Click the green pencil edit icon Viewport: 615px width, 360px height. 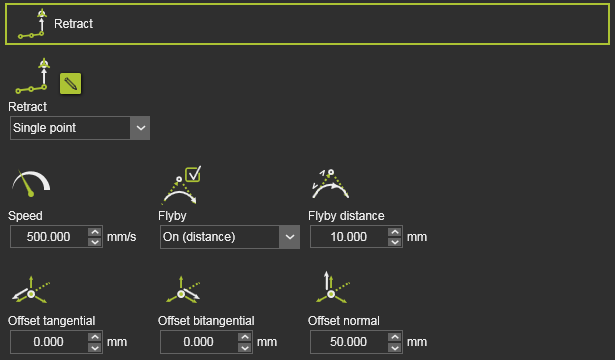[71, 84]
